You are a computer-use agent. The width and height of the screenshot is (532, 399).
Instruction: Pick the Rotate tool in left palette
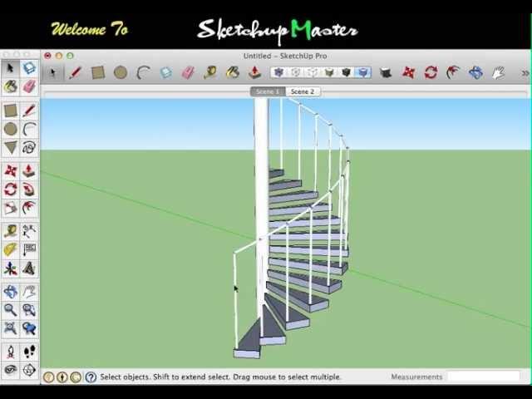click(11, 189)
